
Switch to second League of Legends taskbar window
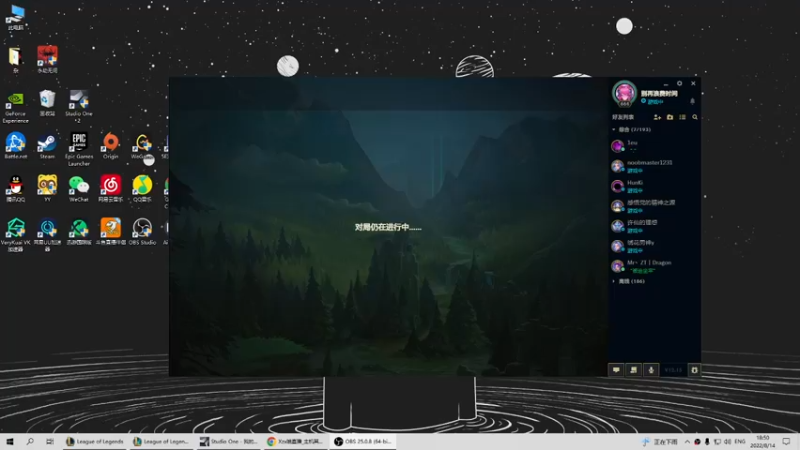[x=161, y=441]
